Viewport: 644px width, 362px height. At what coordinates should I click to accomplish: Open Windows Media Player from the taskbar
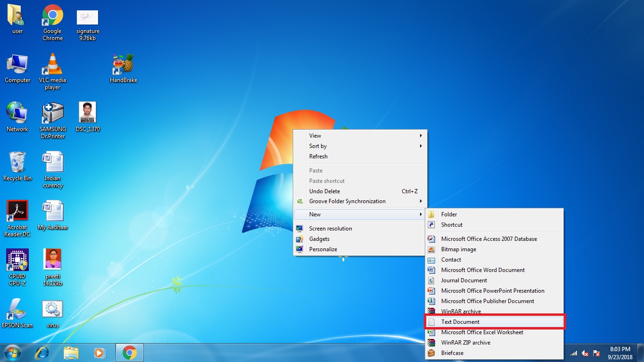pyautogui.click(x=99, y=353)
